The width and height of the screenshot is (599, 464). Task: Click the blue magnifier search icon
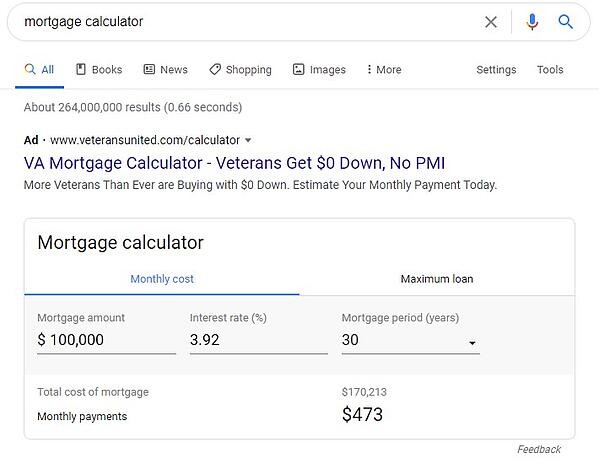565,22
